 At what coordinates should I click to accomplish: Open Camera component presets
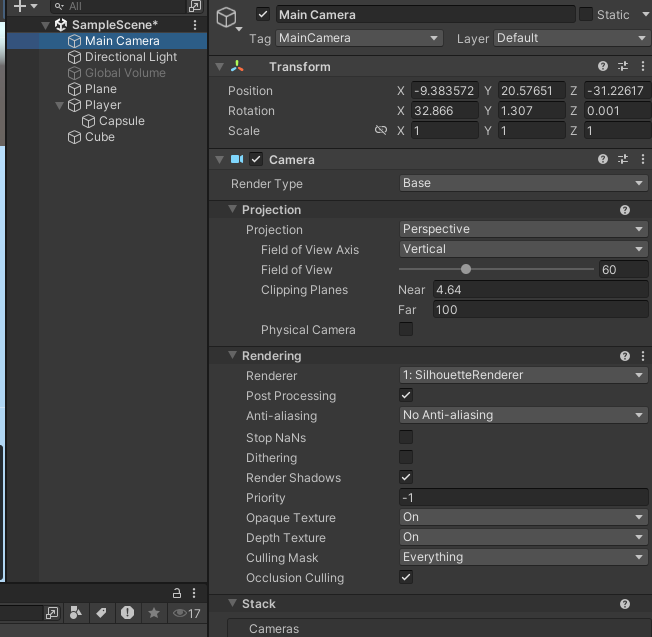click(623, 159)
